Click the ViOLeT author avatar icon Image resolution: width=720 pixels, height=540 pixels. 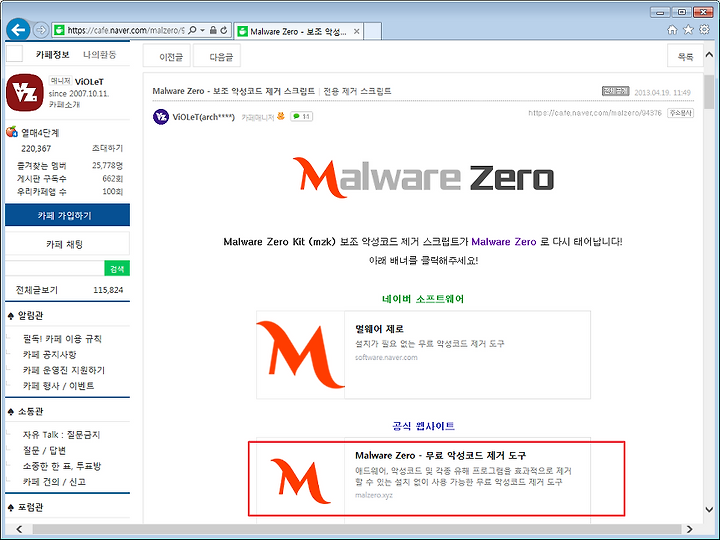[161, 117]
